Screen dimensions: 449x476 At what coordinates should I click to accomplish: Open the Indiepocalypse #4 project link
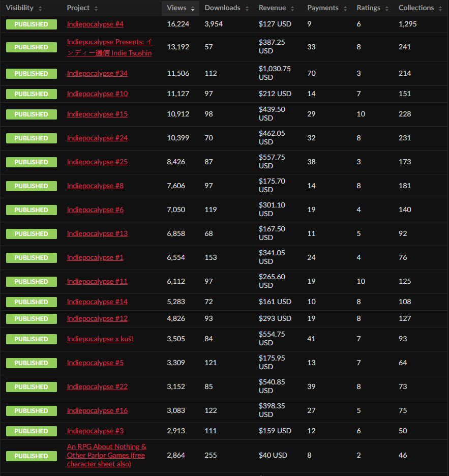point(95,24)
